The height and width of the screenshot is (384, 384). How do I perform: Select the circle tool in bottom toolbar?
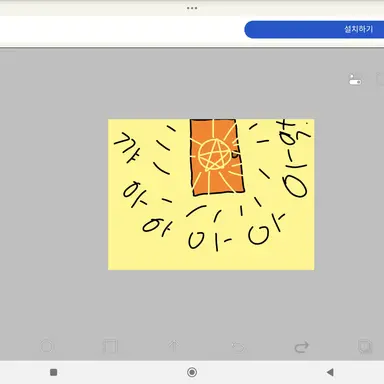(47, 346)
